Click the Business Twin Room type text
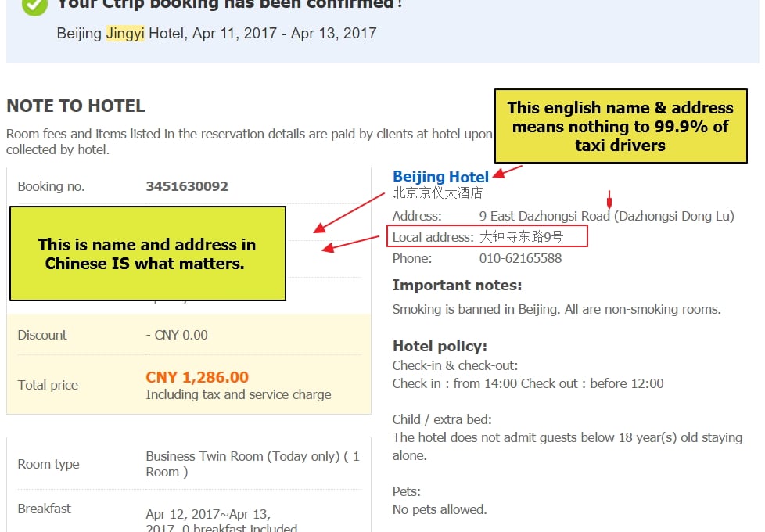 point(253,464)
